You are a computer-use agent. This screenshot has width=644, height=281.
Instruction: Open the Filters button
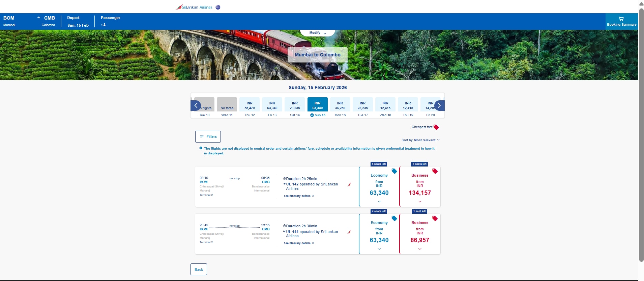point(208,137)
